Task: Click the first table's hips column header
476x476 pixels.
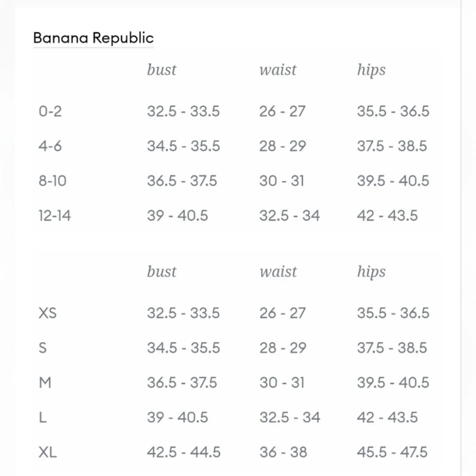Action: pyautogui.click(x=371, y=70)
